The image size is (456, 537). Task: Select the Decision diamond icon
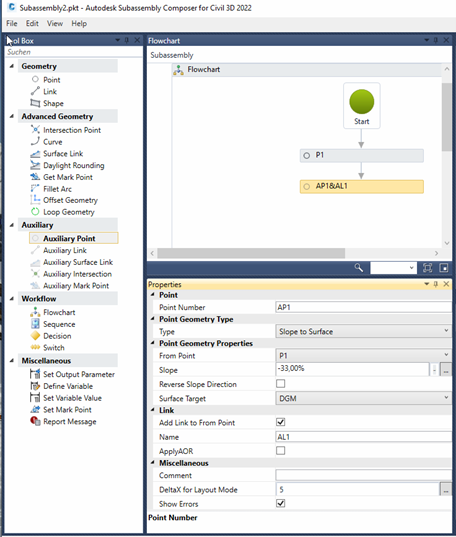pos(35,336)
